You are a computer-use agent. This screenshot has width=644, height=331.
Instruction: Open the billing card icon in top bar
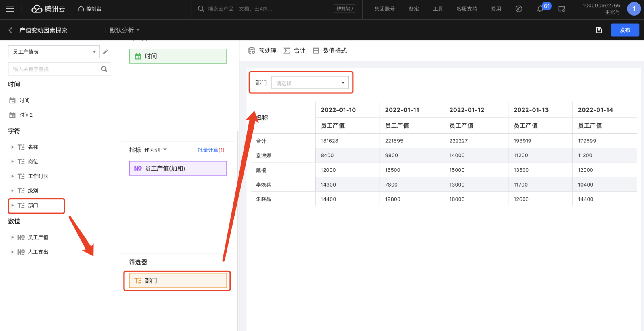tap(562, 9)
